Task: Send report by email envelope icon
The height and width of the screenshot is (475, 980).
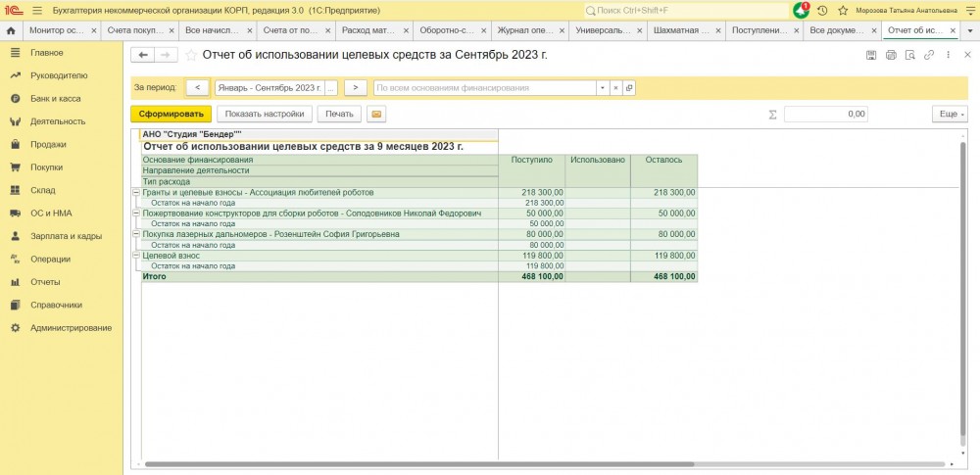Action: point(376,114)
